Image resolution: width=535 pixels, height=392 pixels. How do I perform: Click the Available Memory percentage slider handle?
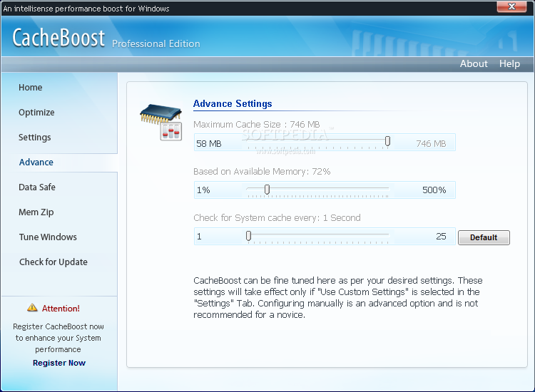[267, 190]
